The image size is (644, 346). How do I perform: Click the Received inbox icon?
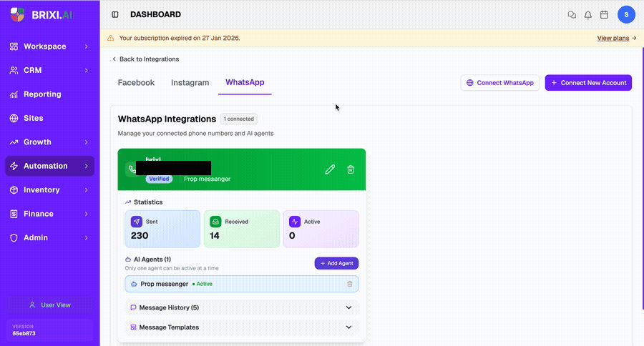tap(215, 222)
